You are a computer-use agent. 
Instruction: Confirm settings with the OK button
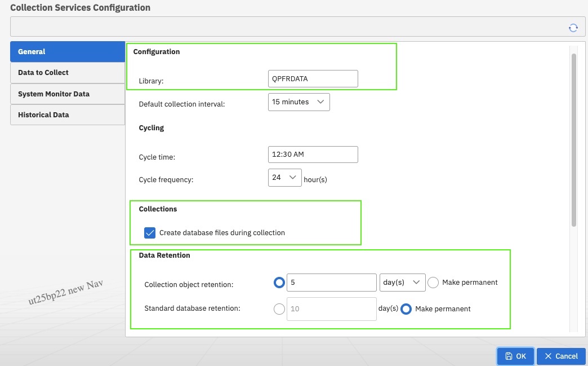515,356
